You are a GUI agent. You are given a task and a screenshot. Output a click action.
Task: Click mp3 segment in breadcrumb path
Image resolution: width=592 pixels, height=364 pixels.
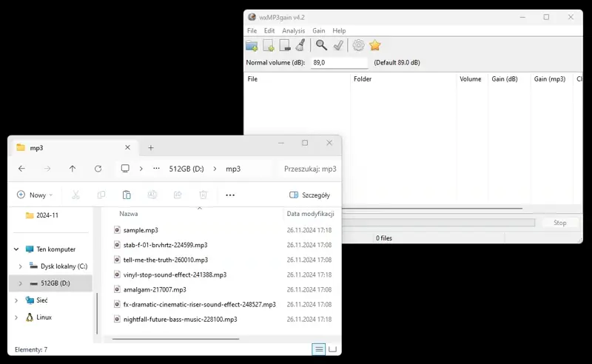pos(233,169)
